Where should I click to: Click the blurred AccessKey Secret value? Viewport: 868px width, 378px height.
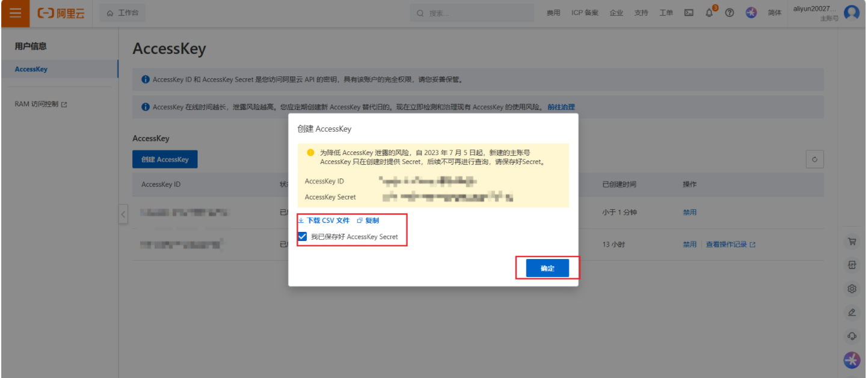tap(448, 197)
